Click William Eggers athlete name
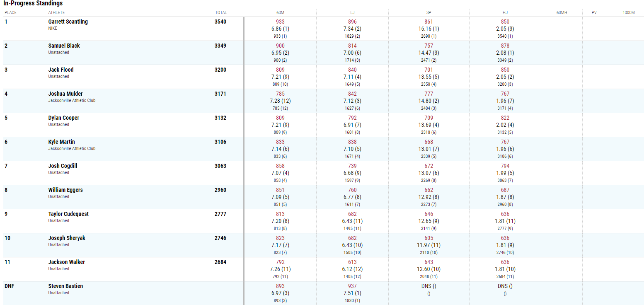The width and height of the screenshot is (644, 305). point(65,190)
